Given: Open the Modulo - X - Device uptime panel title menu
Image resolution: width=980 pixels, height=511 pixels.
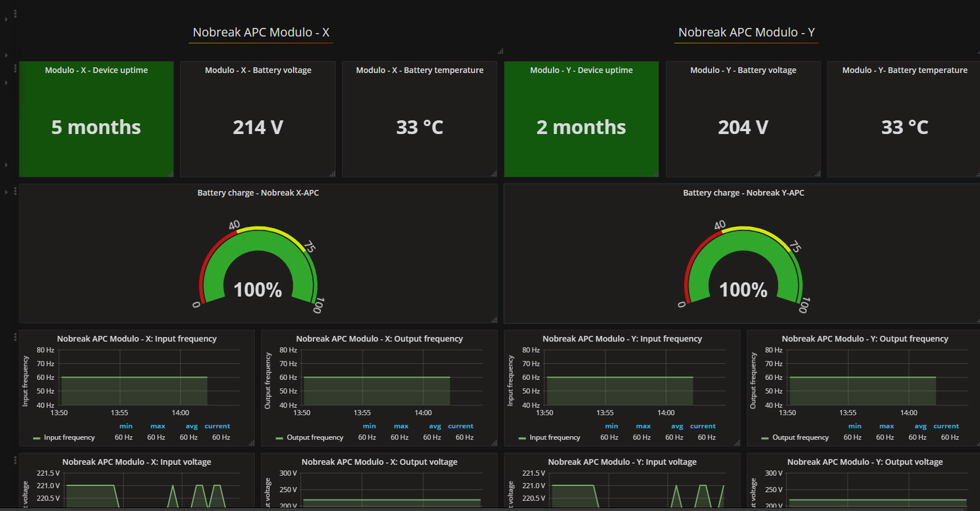Looking at the screenshot, I should point(96,70).
